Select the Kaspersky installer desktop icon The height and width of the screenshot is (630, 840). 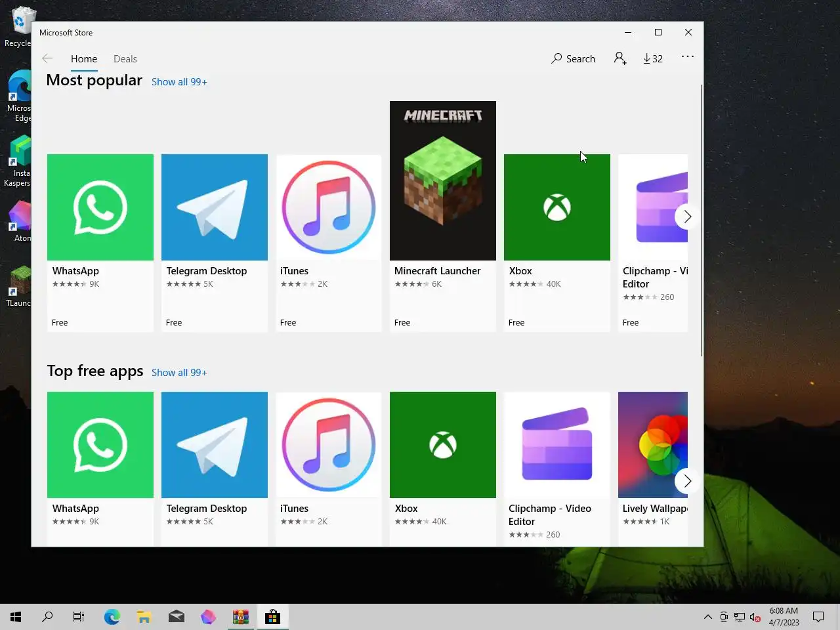point(18,161)
